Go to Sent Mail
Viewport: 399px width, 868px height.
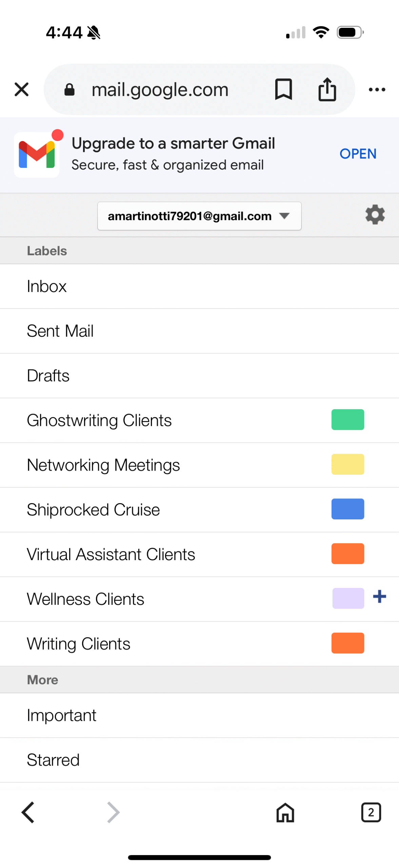(60, 331)
